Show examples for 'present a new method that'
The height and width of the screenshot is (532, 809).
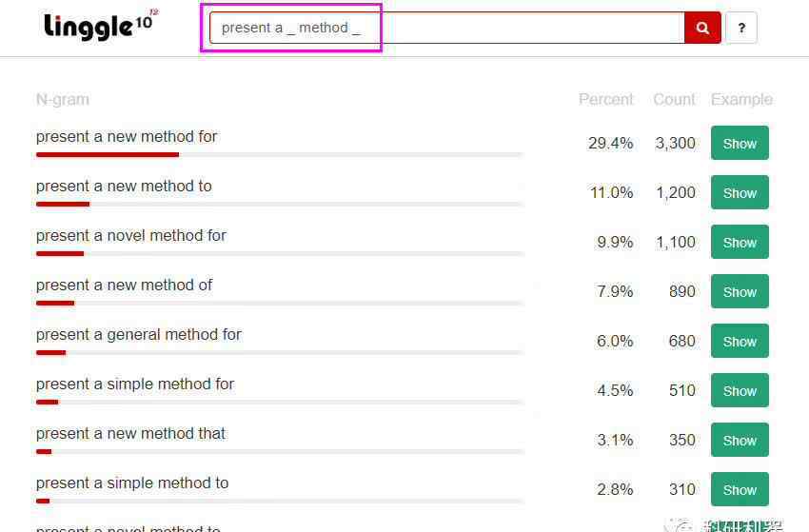pyautogui.click(x=740, y=440)
